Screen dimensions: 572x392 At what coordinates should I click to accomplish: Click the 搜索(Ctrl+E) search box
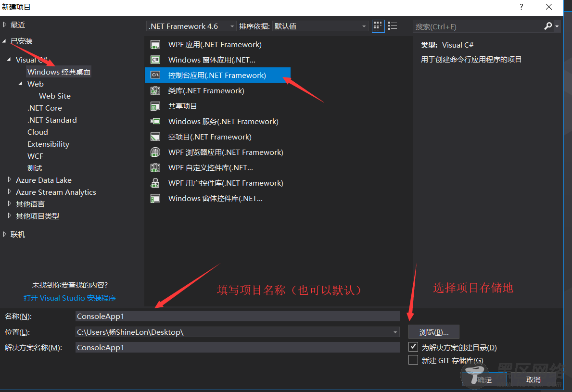[x=478, y=26]
